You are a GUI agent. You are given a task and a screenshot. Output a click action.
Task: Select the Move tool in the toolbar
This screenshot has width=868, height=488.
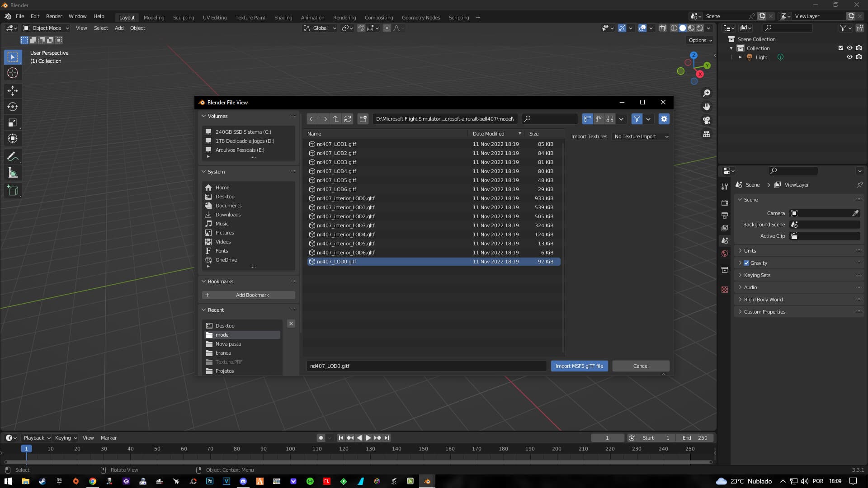[x=13, y=91]
